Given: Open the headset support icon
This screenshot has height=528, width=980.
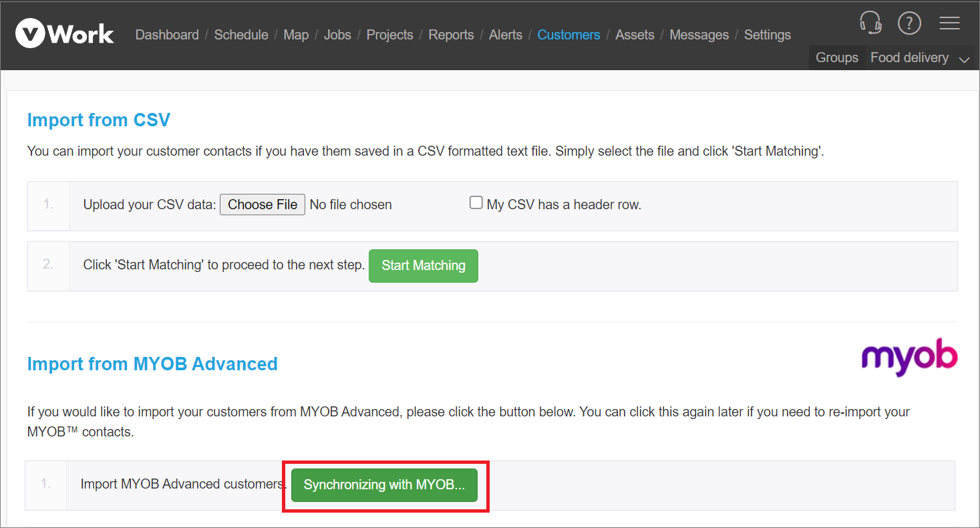Looking at the screenshot, I should tap(870, 23).
